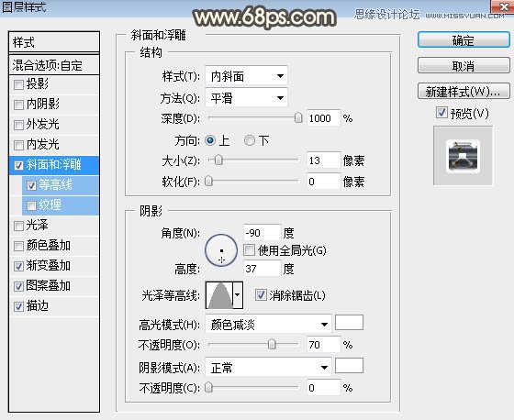Uncheck the 斜面和浮雕 checkbox

tap(18, 165)
